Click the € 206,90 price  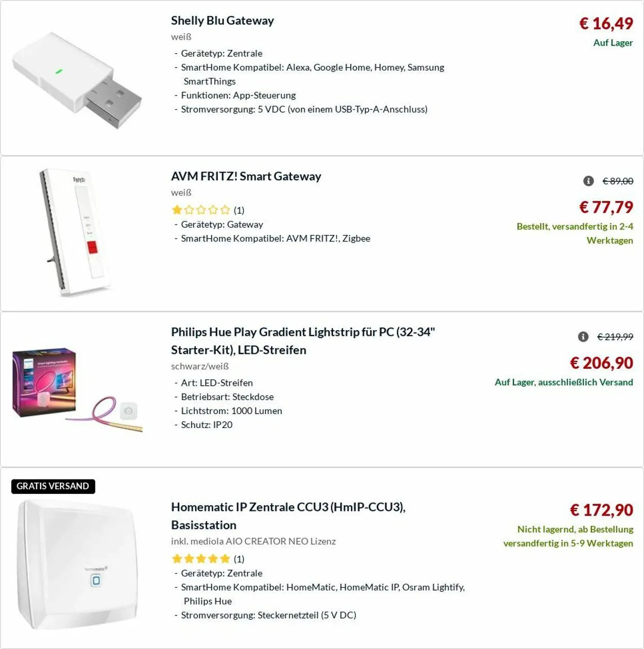(x=601, y=363)
